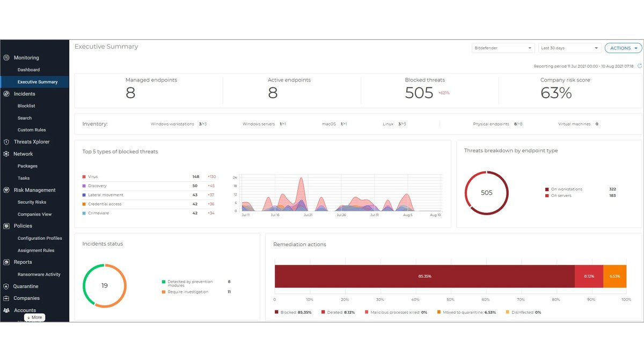Open the Packages page

(x=27, y=166)
